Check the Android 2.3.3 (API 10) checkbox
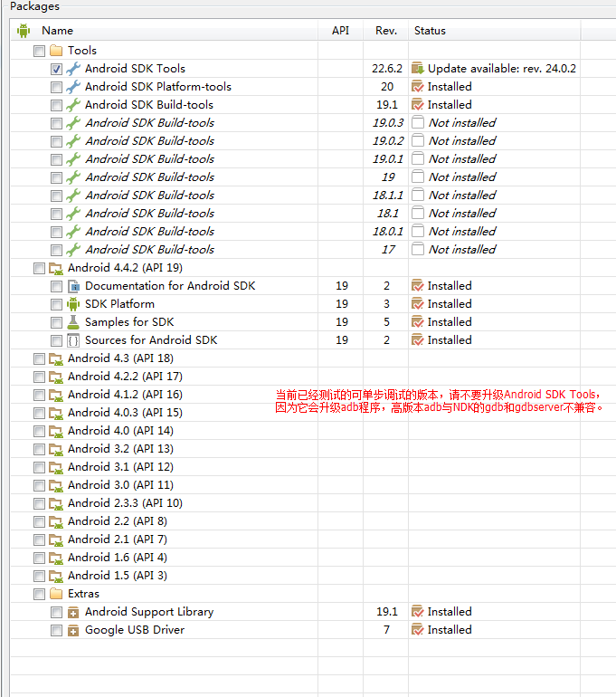Image resolution: width=616 pixels, height=697 pixels. tap(39, 503)
